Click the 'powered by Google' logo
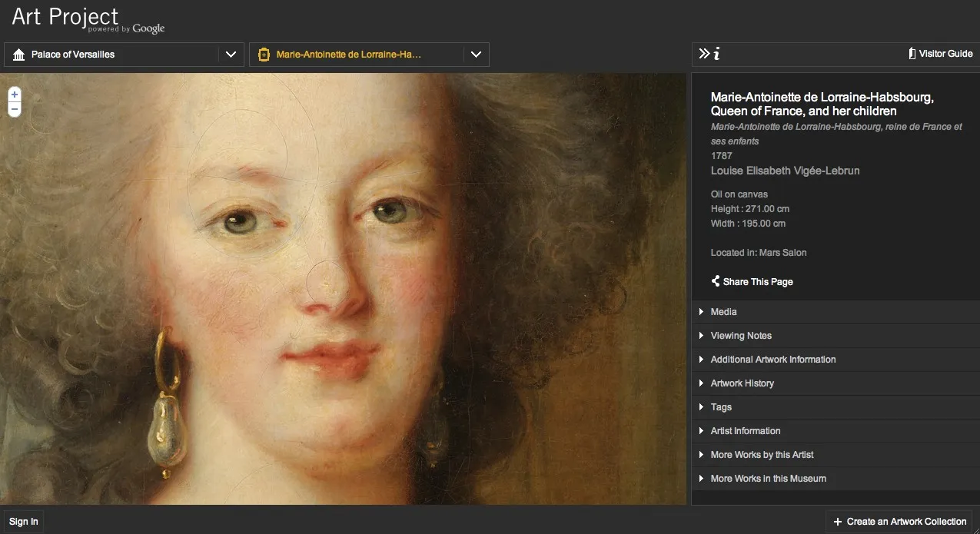The width and height of the screenshot is (980, 534). tap(127, 29)
